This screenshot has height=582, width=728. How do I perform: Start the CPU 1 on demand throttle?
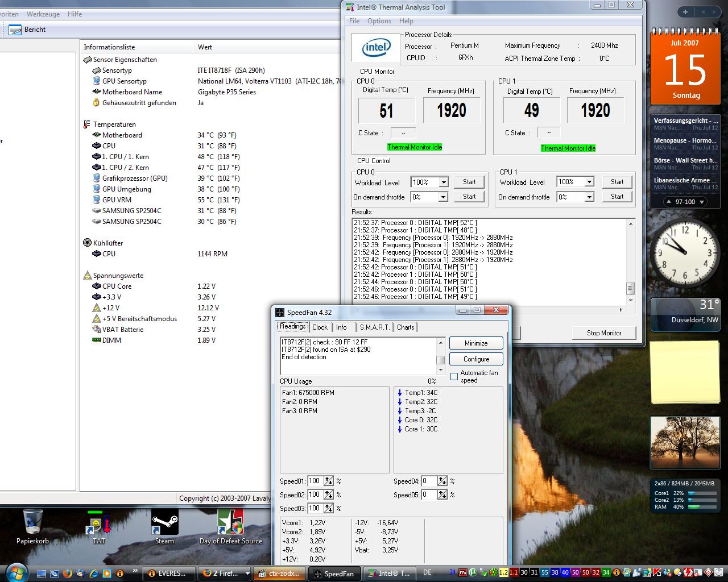617,197
